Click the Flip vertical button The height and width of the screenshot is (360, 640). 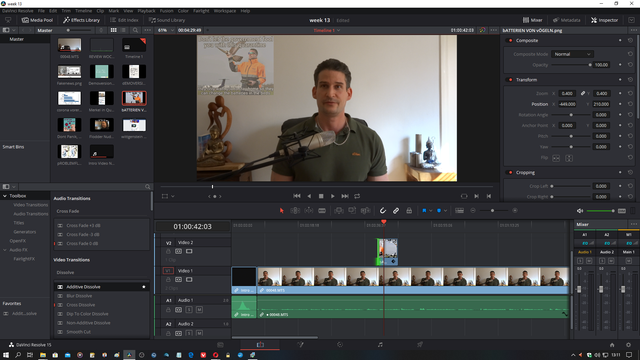coord(569,158)
